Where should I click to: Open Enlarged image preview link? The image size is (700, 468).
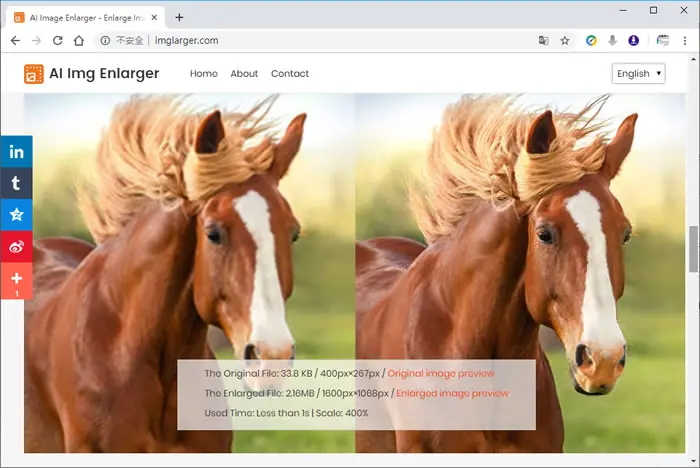pyautogui.click(x=452, y=393)
